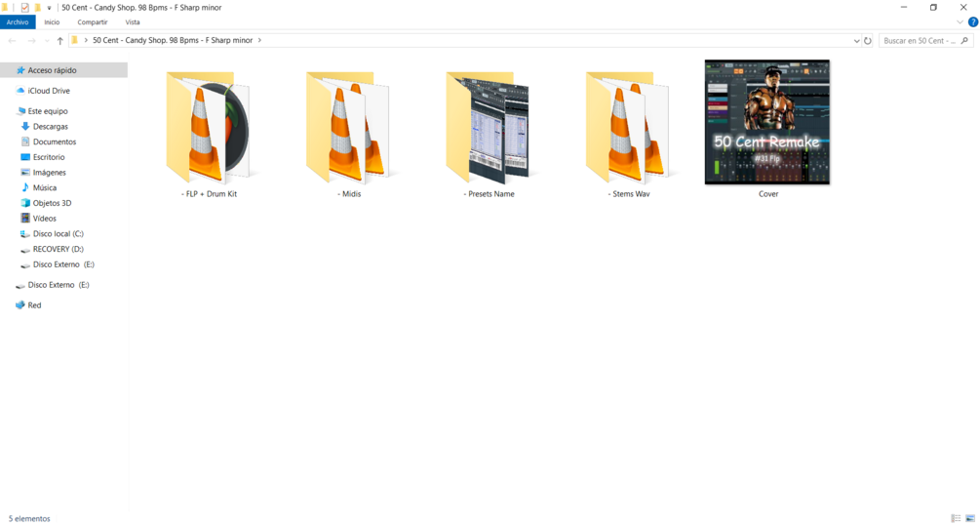The width and height of the screenshot is (980, 526).
Task: Open Descargas in the navigation pane
Action: coord(51,126)
